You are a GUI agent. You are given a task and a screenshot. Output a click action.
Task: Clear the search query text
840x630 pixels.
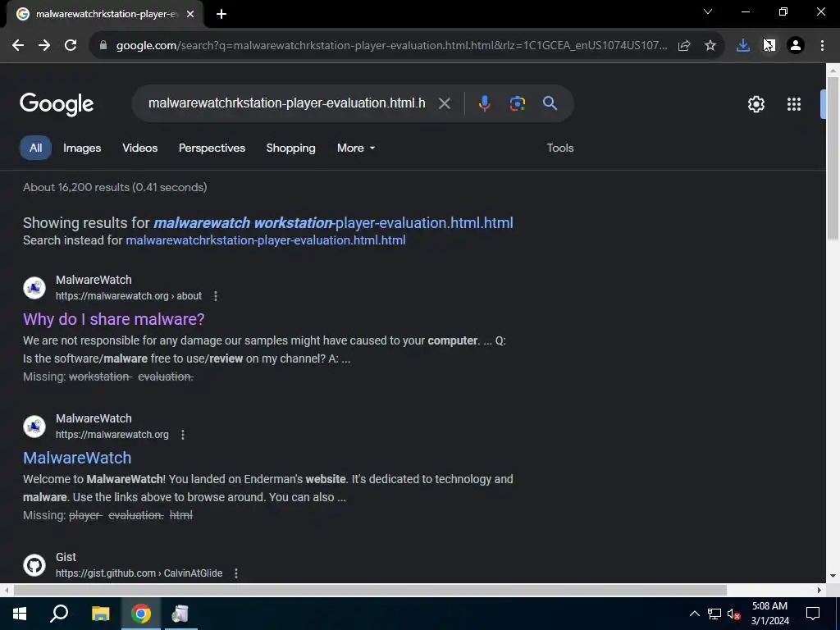point(445,103)
